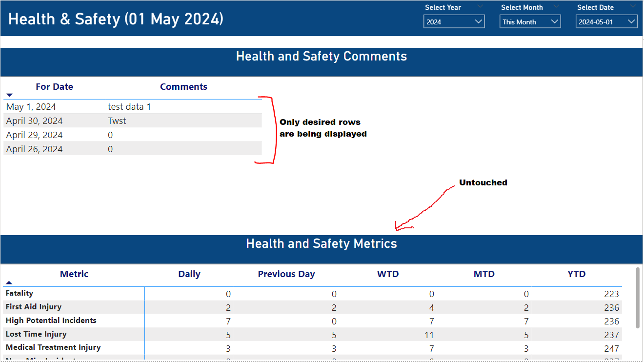
Task: Click the YTD column header
Action: click(x=576, y=274)
